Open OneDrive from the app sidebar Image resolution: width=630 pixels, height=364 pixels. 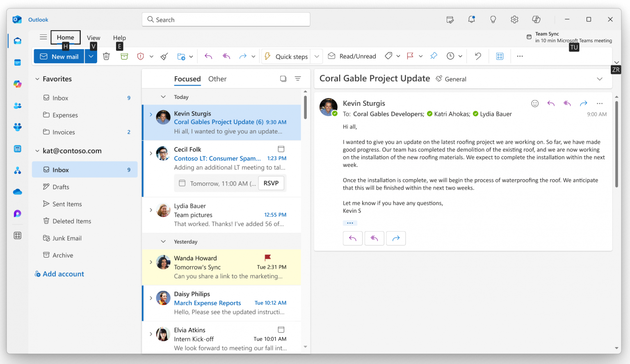click(x=17, y=191)
